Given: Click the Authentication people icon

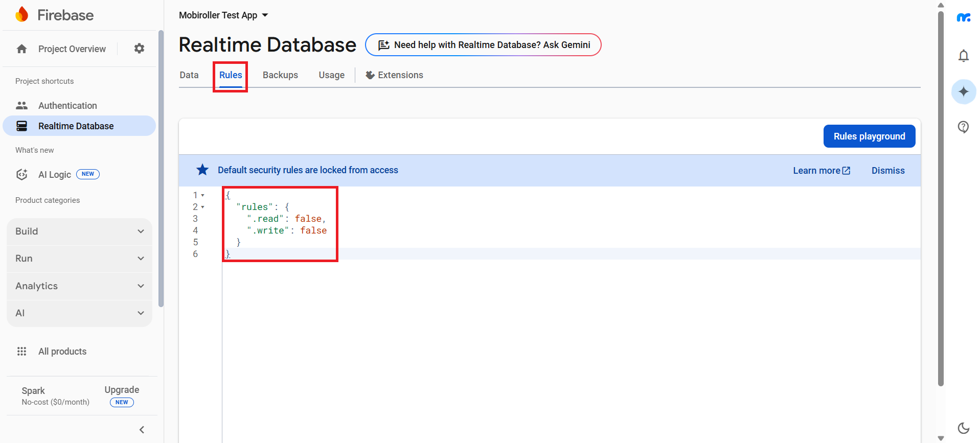Looking at the screenshot, I should pyautogui.click(x=21, y=106).
